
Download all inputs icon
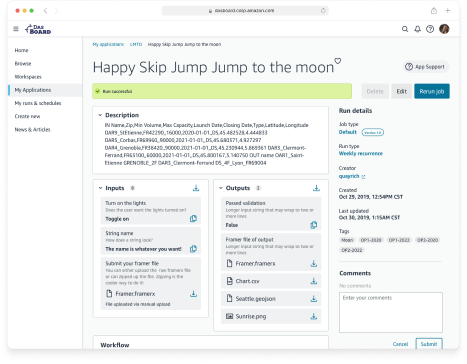[x=196, y=188]
